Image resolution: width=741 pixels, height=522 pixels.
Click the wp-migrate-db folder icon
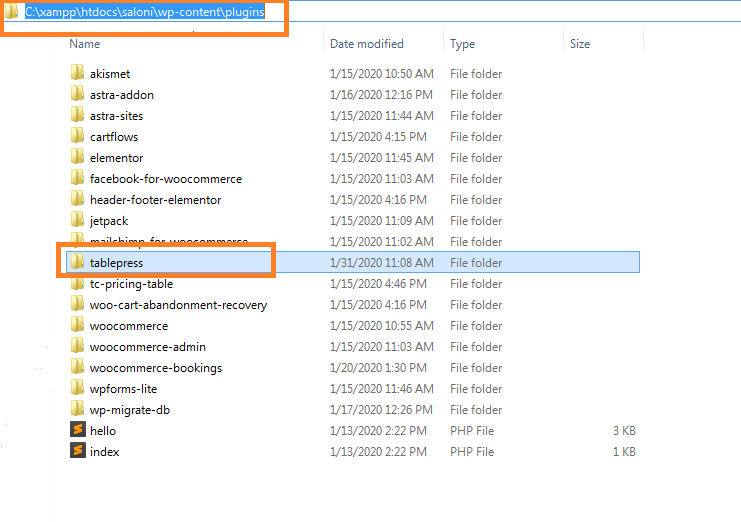point(78,409)
